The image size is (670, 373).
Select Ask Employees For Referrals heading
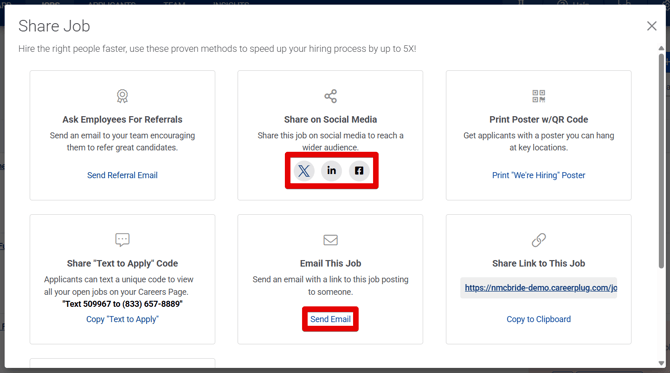pos(122,120)
